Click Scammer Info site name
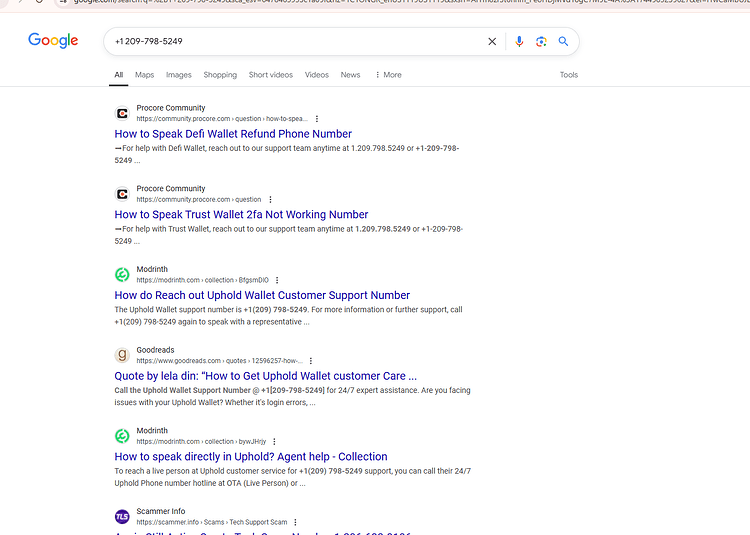This screenshot has height=535, width=750. pos(161,511)
